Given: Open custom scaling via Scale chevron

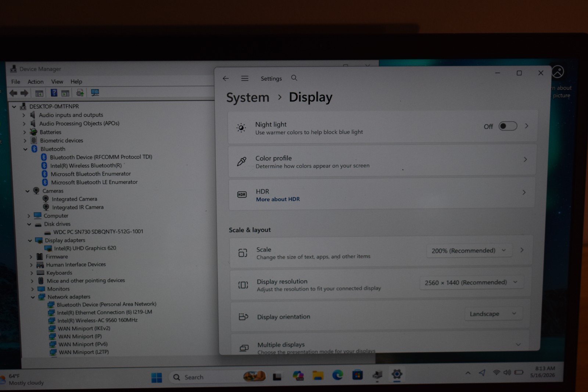Looking at the screenshot, I should pos(522,250).
